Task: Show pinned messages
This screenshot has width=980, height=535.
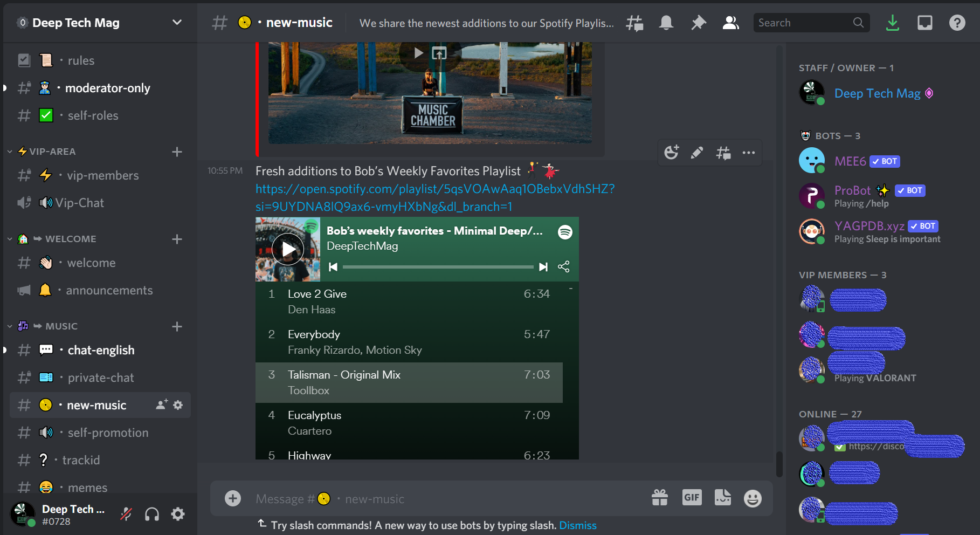Action: pos(699,23)
